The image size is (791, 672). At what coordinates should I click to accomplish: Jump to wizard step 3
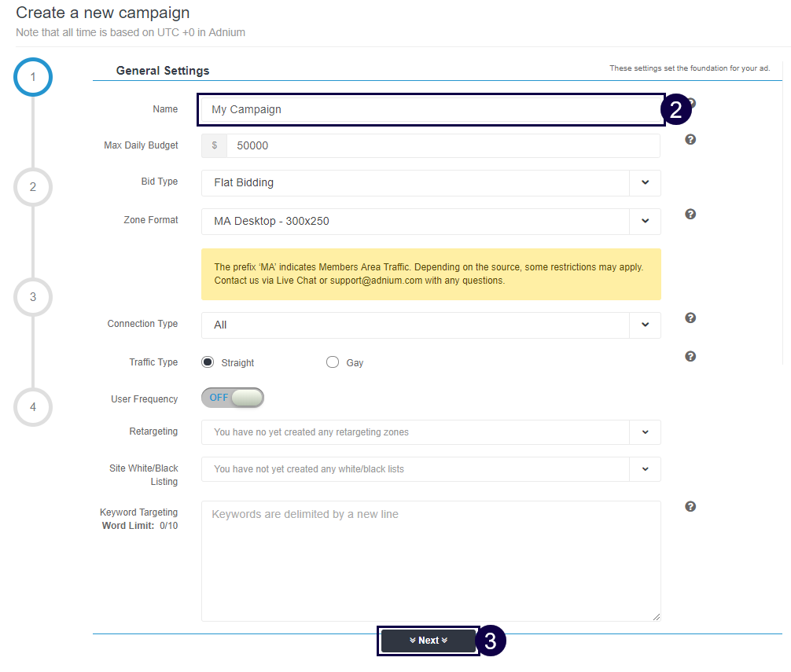[33, 297]
